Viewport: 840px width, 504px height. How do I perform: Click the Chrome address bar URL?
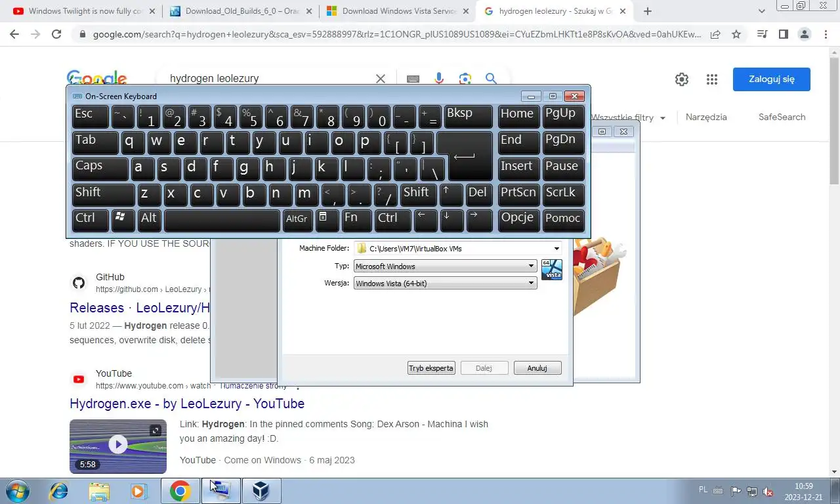[397, 34]
